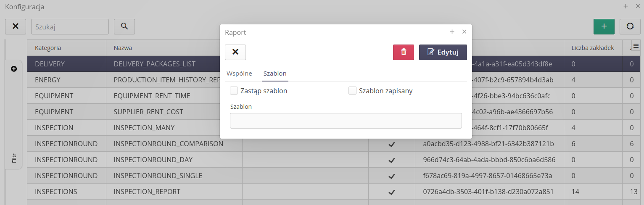
Task: Tick the Szablon zapisany checkbox
Action: (353, 91)
